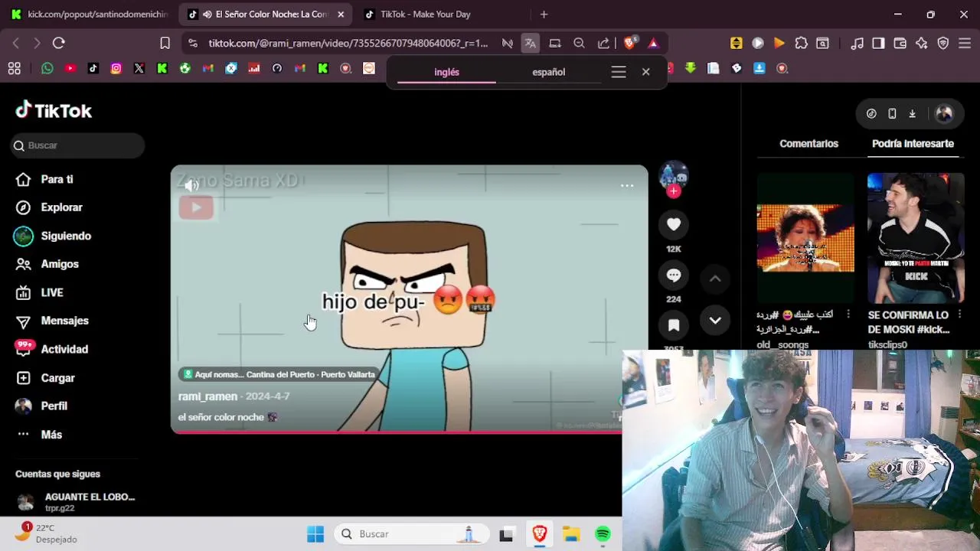
Task: Click the translate icon in address bar
Action: [530, 44]
